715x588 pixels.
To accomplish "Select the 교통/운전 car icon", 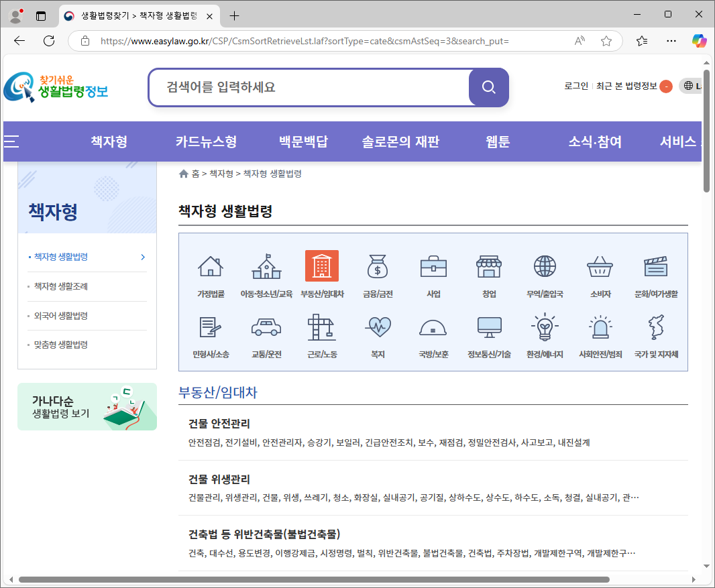I will tap(266, 329).
